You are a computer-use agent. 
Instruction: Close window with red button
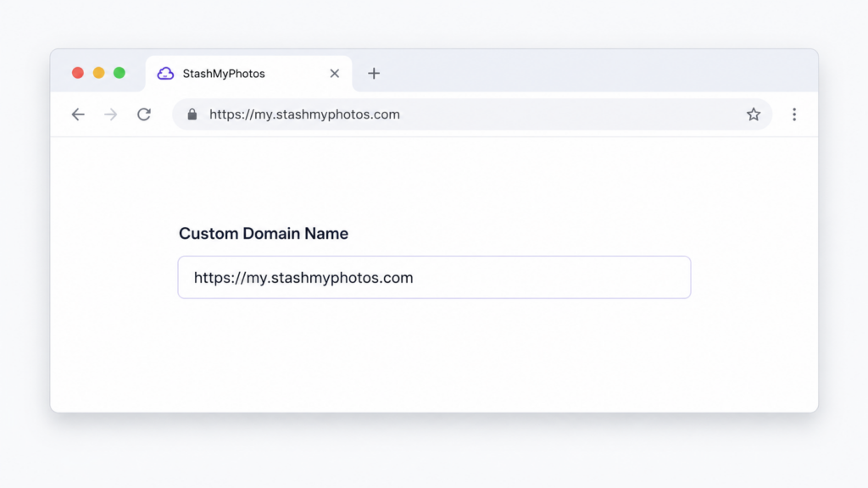point(78,73)
